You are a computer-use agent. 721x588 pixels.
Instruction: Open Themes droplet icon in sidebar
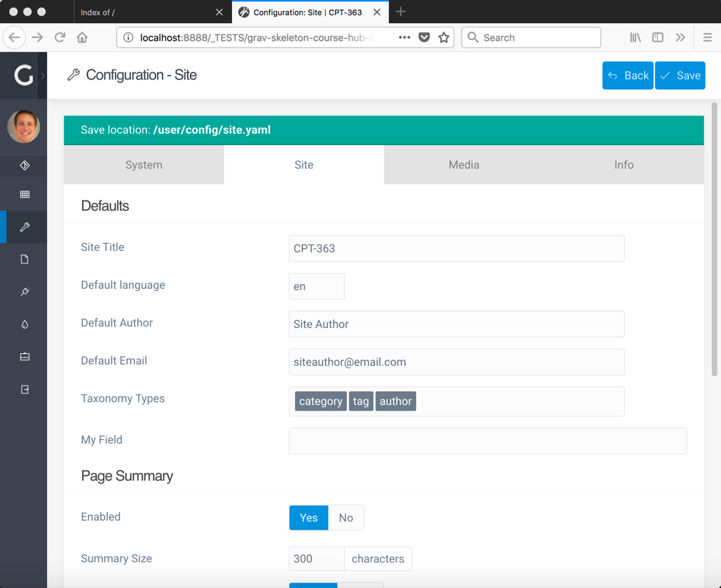coord(25,324)
